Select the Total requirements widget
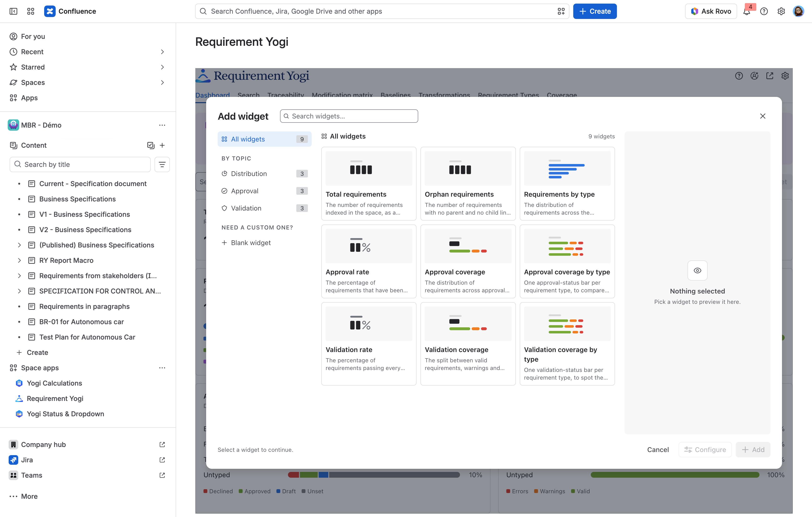This screenshot has width=812, height=517. [x=369, y=184]
